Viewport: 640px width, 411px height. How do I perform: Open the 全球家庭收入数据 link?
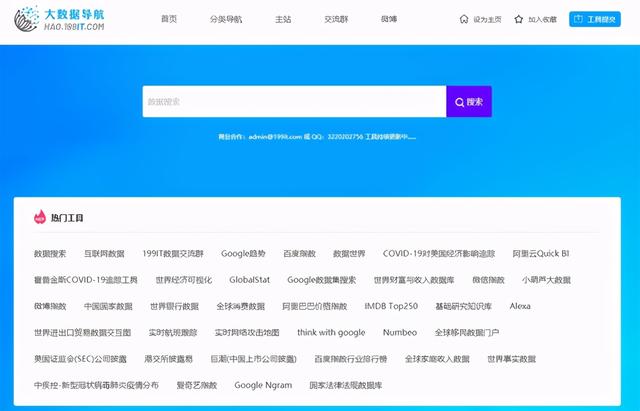[437, 359]
